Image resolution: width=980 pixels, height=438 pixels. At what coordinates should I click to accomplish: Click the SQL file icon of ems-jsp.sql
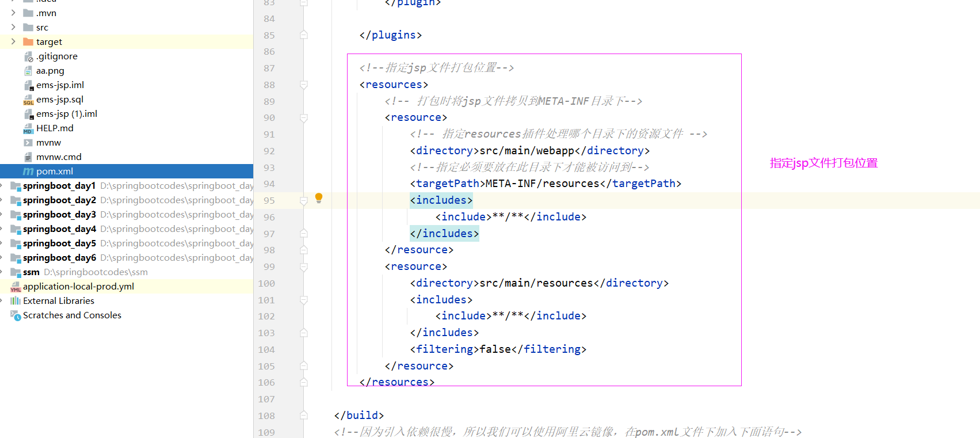pyautogui.click(x=28, y=100)
